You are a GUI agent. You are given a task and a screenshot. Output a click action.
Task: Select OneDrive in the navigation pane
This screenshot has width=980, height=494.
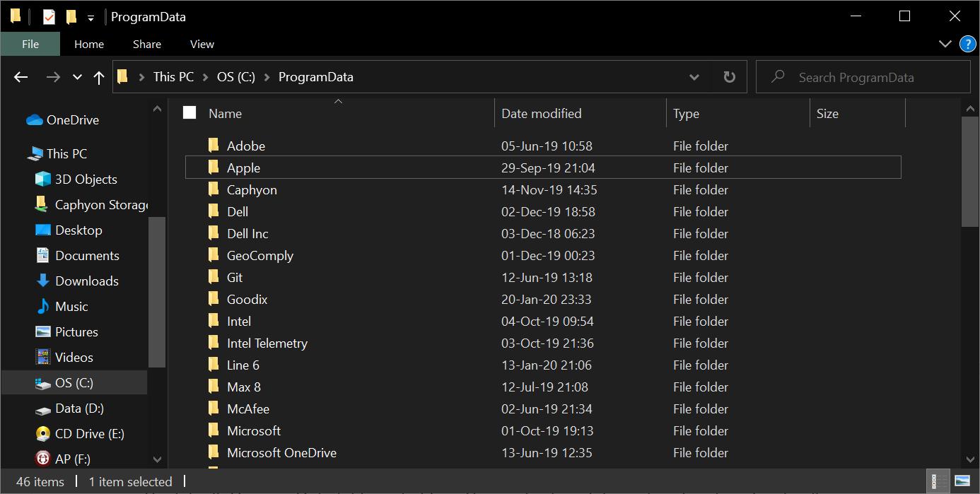(73, 120)
